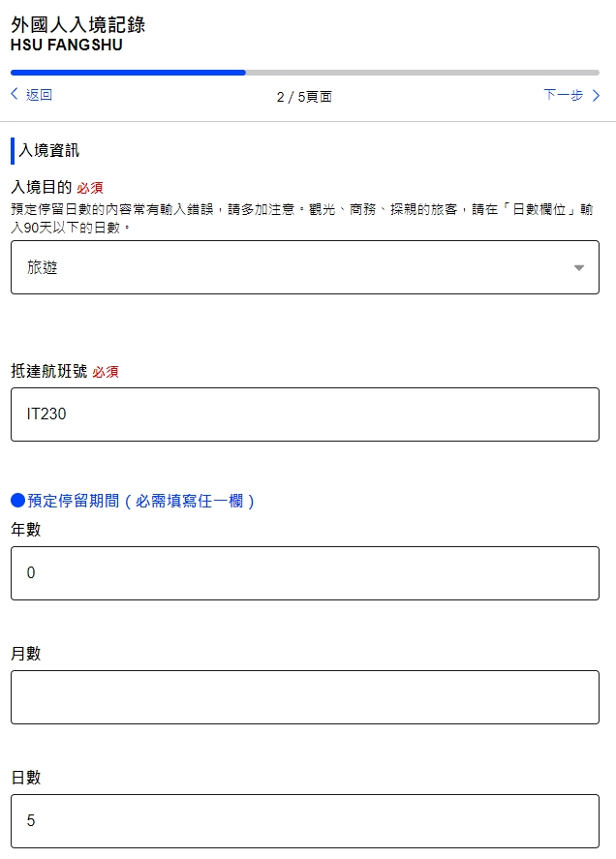
Task: Click the grey unfilled portion of progress bar
Action: click(422, 73)
